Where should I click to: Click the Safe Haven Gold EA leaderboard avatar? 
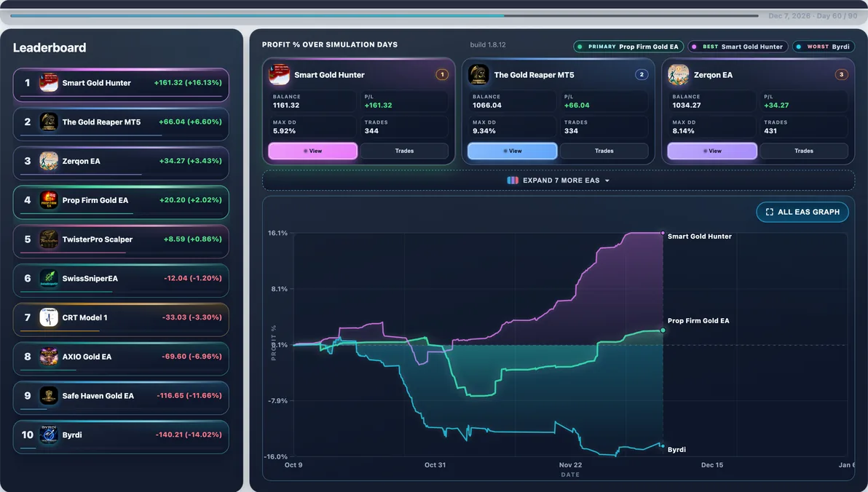click(x=49, y=396)
